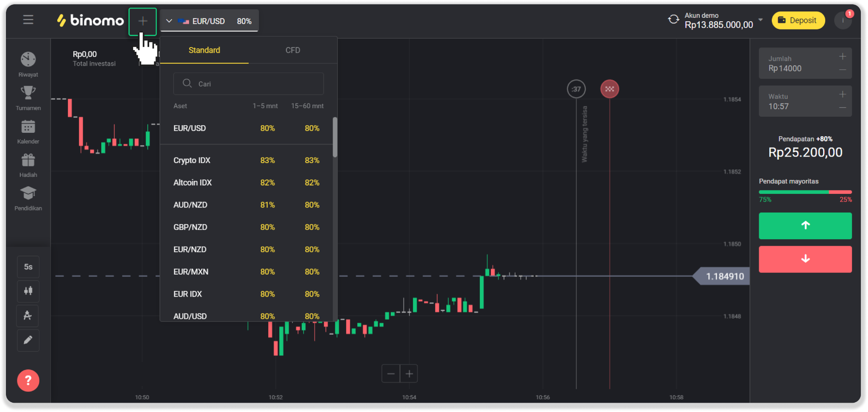Zoom in the chart with plus
Viewport: 868px width, 412px height.
click(409, 374)
